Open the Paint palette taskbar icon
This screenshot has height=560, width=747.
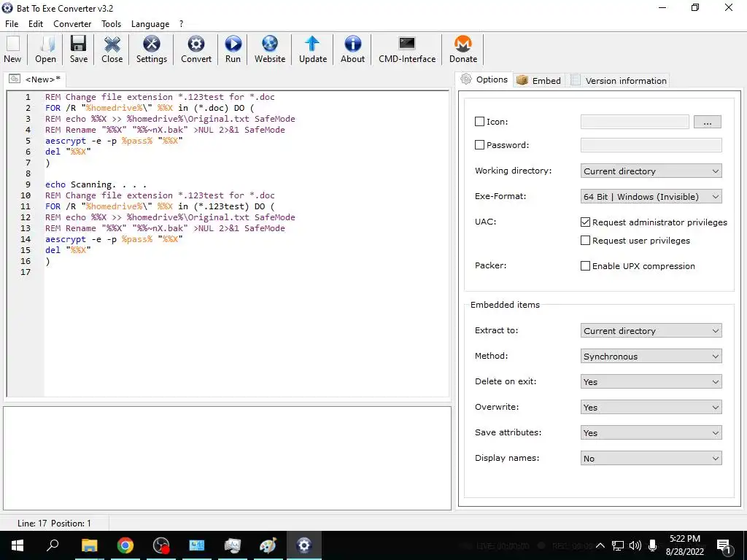268,545
